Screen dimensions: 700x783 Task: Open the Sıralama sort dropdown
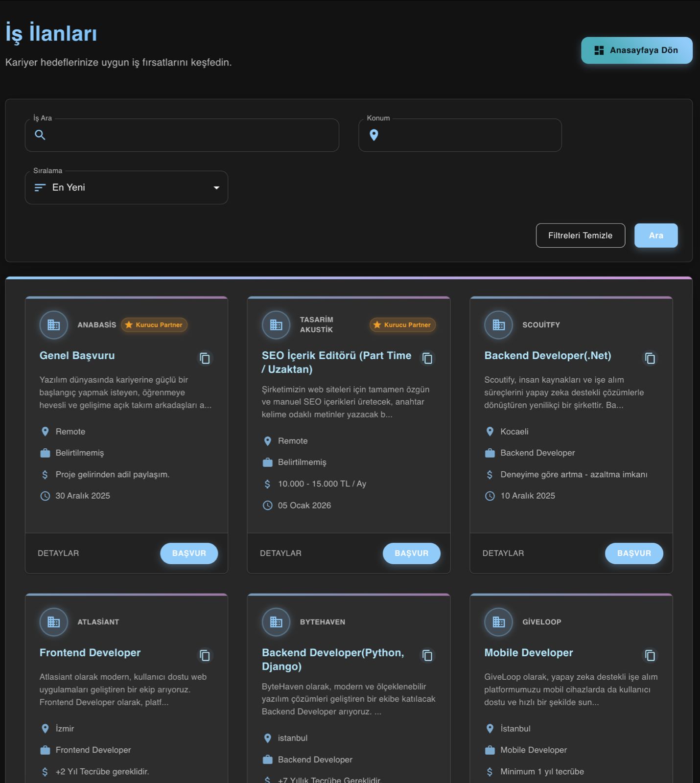126,187
